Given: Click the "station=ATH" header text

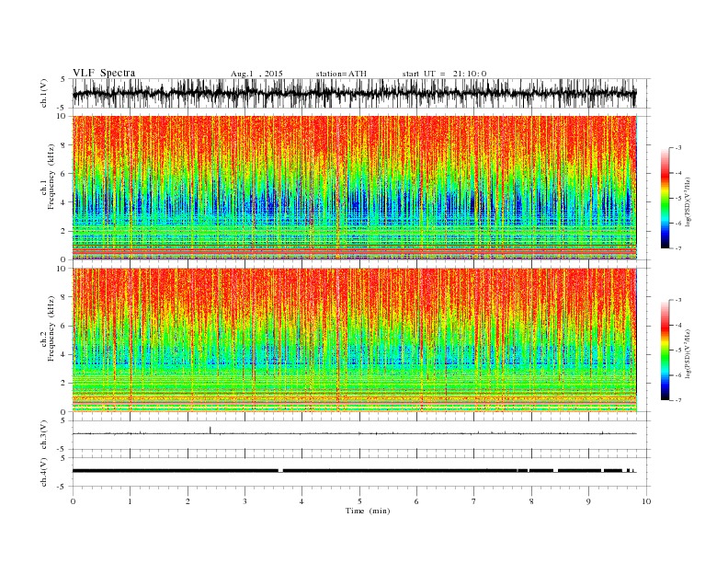Looking at the screenshot, I should point(341,74).
